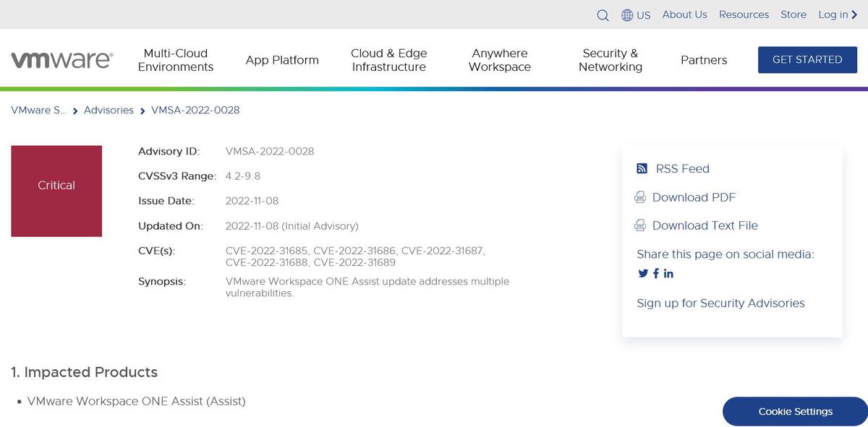Image resolution: width=868 pixels, height=427 pixels.
Task: Share page on Facebook
Action: point(656,273)
